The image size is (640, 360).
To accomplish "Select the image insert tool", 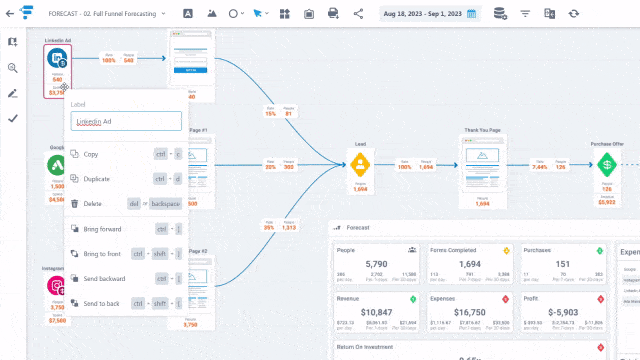I will click(x=212, y=13).
